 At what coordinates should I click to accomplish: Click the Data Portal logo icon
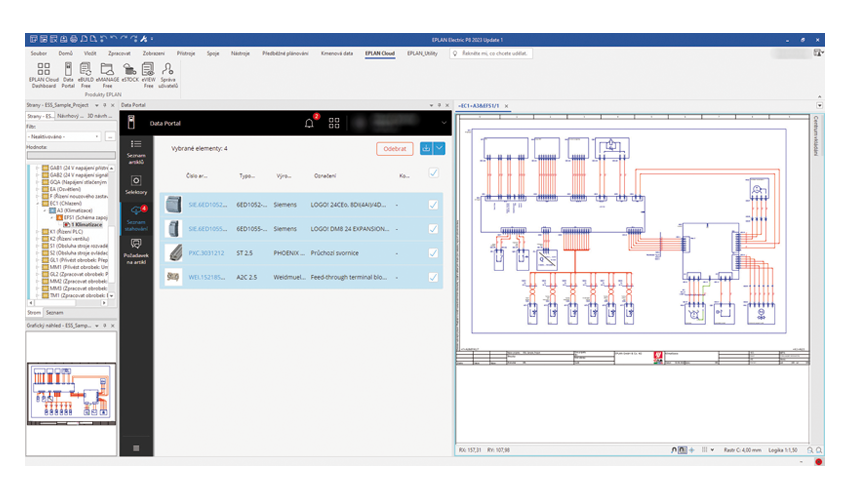tap(131, 123)
